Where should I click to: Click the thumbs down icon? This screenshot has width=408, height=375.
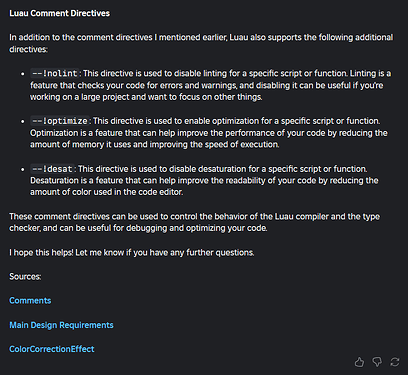coord(377,362)
